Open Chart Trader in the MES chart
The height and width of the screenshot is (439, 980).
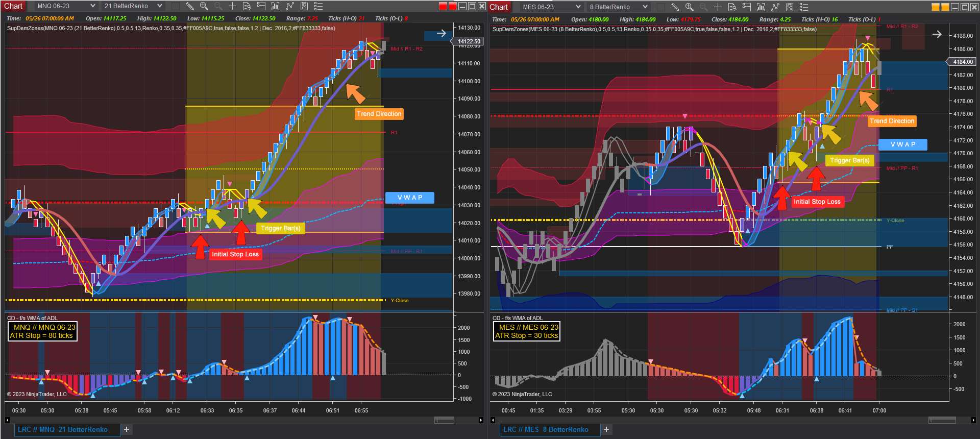coord(747,7)
